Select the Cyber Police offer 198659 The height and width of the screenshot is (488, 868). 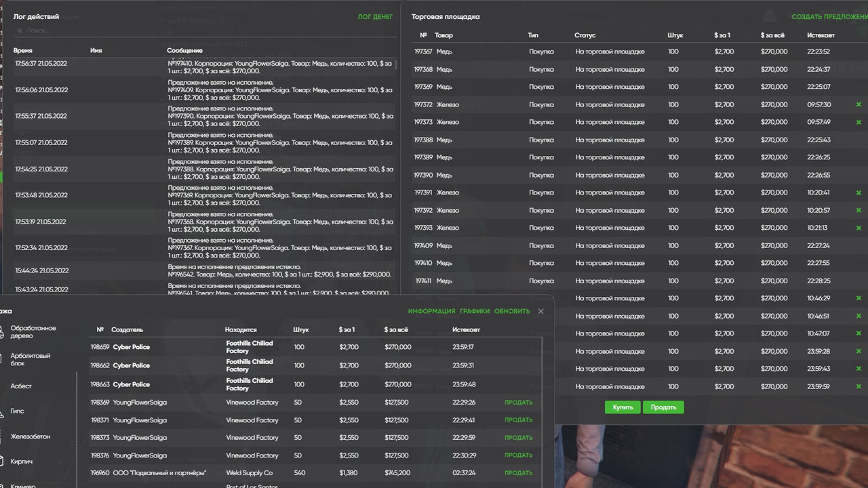pos(315,347)
